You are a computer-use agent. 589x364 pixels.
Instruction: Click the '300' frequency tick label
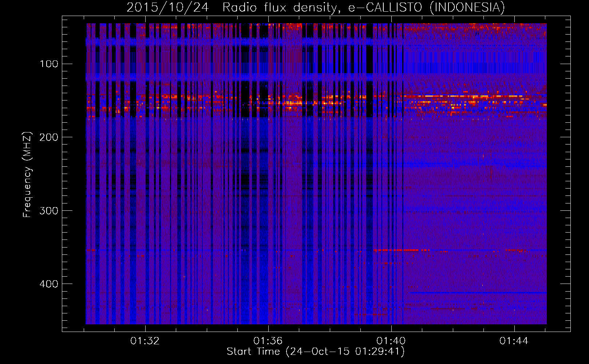pos(49,211)
